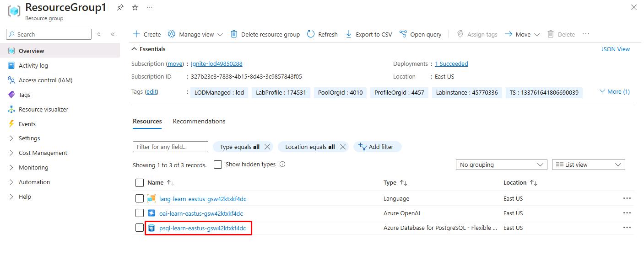Expand Cost Management section
Image resolution: width=644 pixels, height=255 pixels.
(43, 153)
